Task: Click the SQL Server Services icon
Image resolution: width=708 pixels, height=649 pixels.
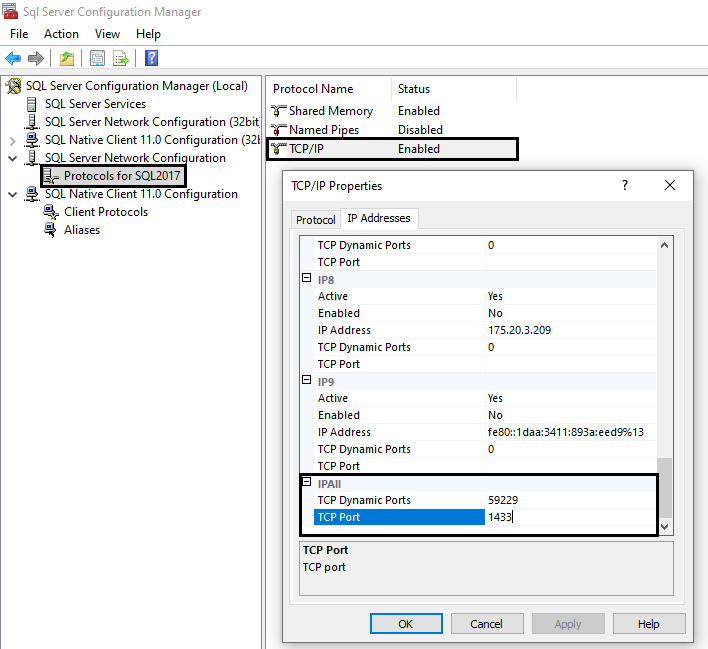Action: coord(32,104)
